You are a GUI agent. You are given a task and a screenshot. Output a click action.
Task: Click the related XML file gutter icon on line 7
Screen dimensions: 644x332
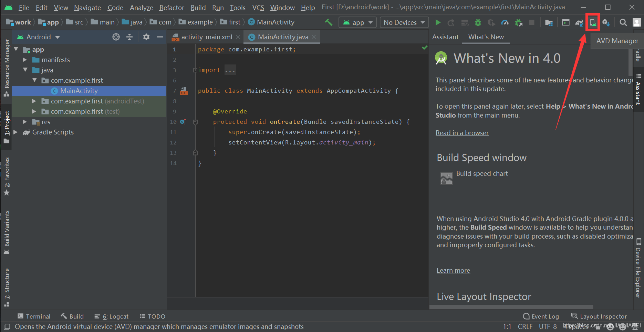tap(184, 91)
